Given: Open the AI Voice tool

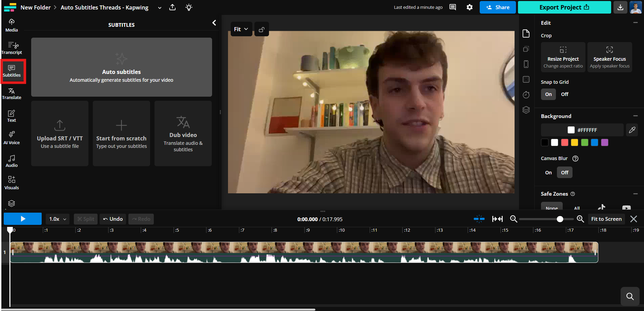Looking at the screenshot, I should point(11,137).
